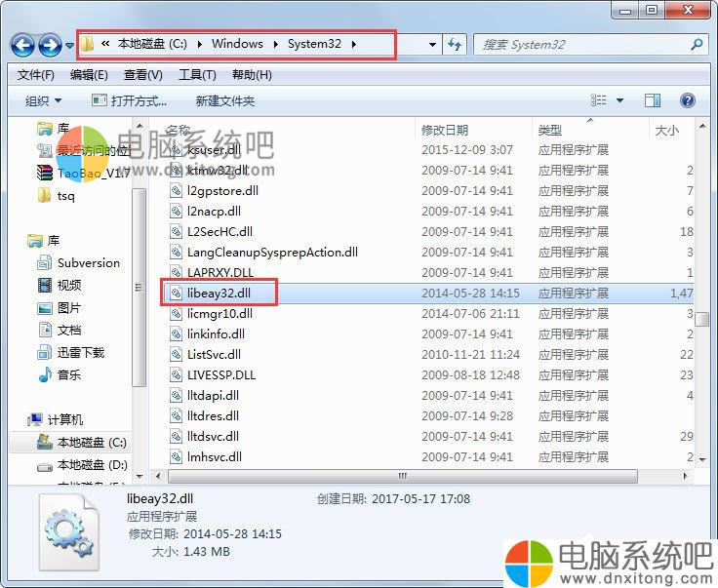Click 新建文件夹 toolbar button
The image size is (718, 588).
(x=224, y=100)
